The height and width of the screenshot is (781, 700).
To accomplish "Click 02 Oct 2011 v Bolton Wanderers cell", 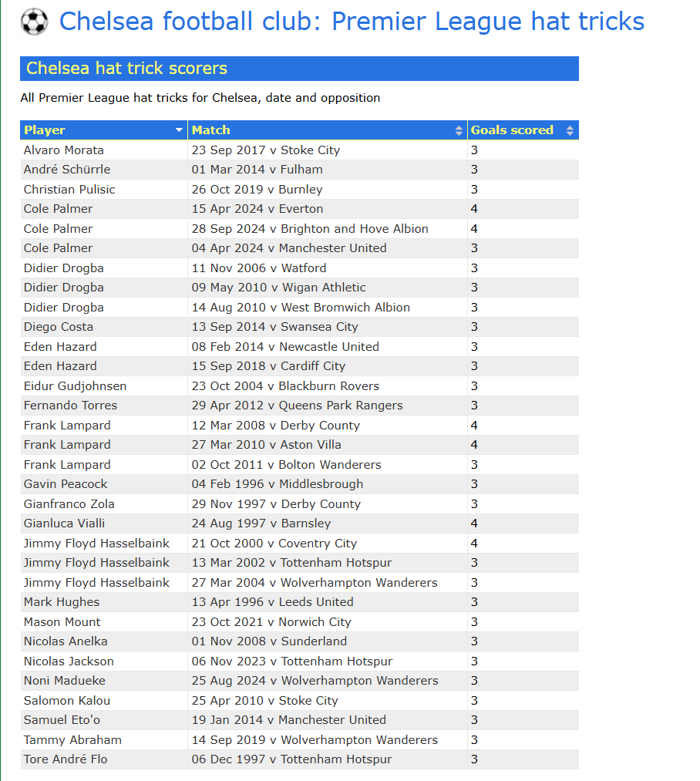I will 328,465.
